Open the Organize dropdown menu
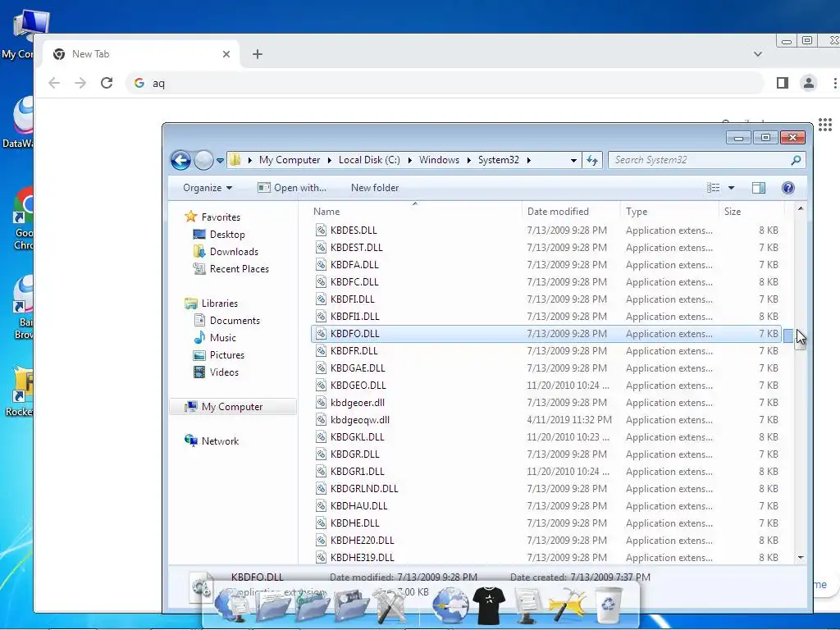840x630 pixels. (208, 188)
